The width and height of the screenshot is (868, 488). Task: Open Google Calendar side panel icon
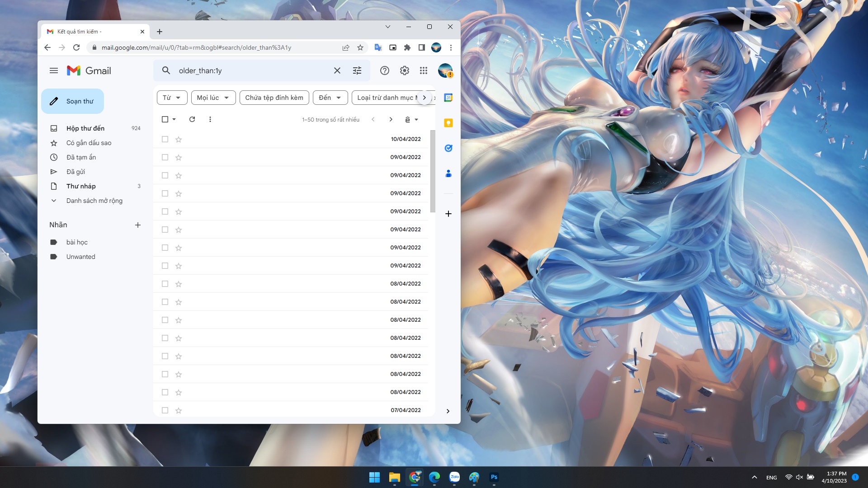448,98
